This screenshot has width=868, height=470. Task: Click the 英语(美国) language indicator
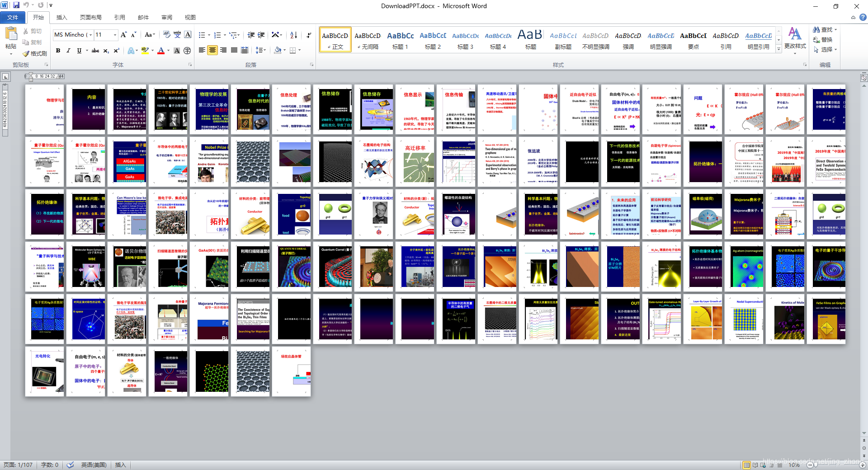[x=94, y=465]
